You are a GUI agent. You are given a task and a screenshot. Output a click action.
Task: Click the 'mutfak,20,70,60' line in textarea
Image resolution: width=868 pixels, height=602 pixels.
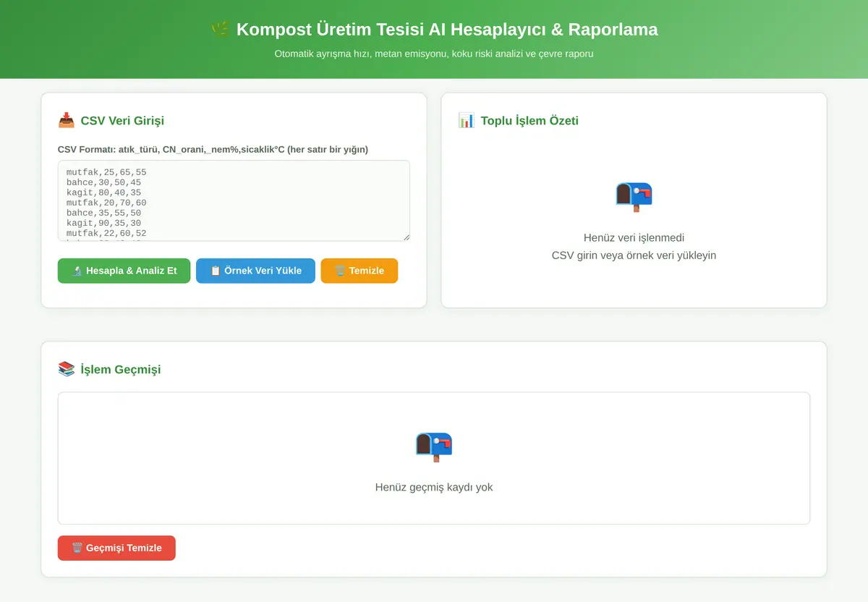point(106,203)
